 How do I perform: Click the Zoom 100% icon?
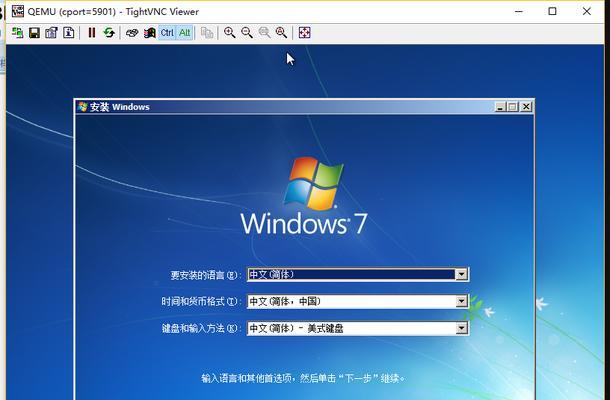pyautogui.click(x=264, y=33)
